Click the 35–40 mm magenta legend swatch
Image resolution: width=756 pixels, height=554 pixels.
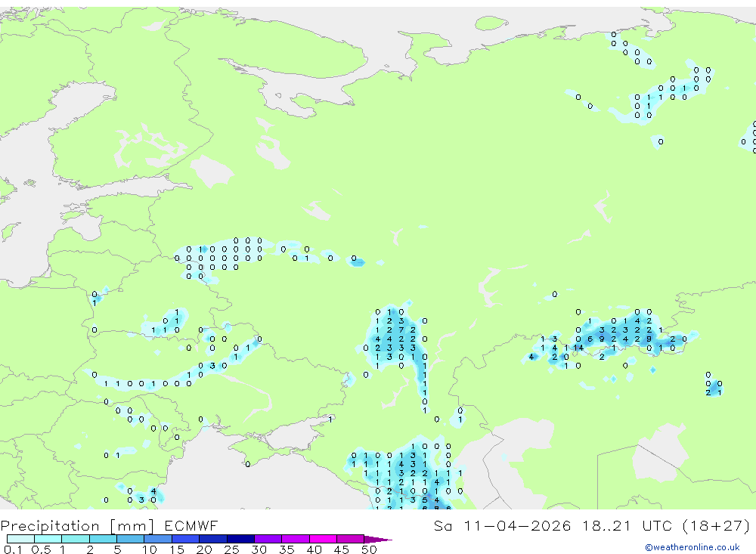point(296,539)
